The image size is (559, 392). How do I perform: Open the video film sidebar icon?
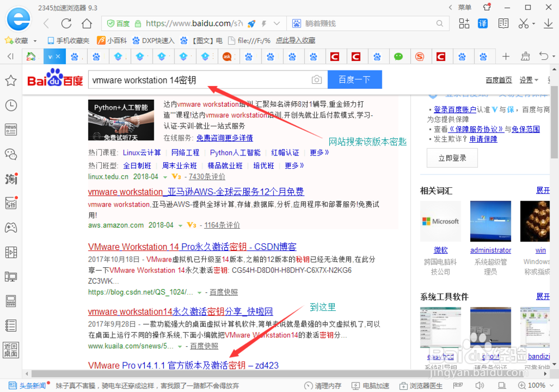click(x=11, y=252)
